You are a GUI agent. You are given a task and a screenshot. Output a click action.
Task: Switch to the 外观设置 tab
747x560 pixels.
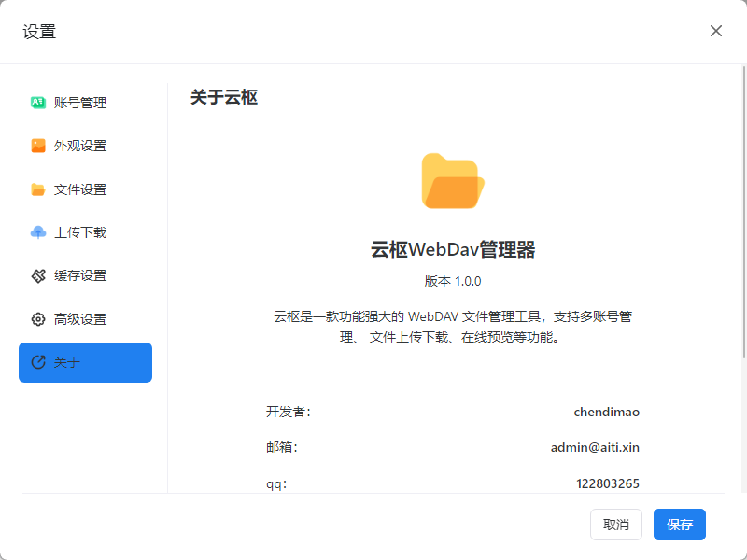point(80,146)
